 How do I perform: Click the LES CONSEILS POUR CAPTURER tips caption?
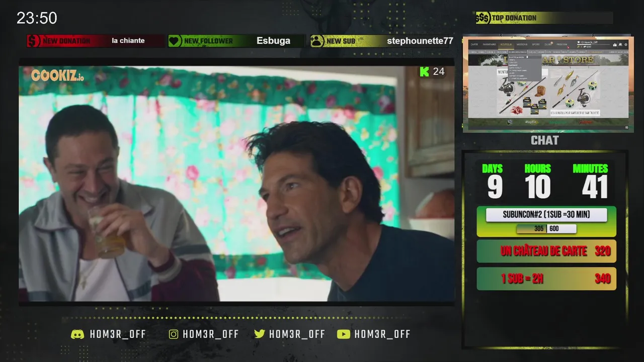click(575, 113)
